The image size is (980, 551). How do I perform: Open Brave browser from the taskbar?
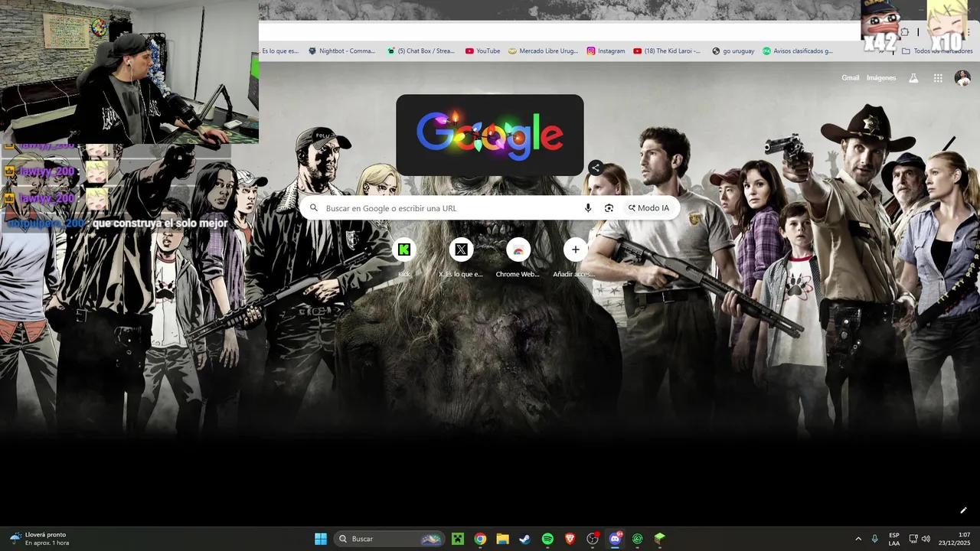click(x=570, y=539)
